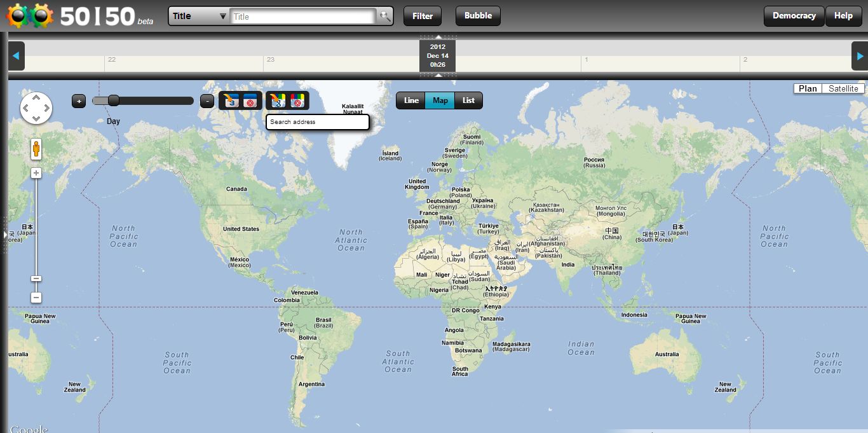
Task: Click the Canada map label
Action: click(236, 189)
